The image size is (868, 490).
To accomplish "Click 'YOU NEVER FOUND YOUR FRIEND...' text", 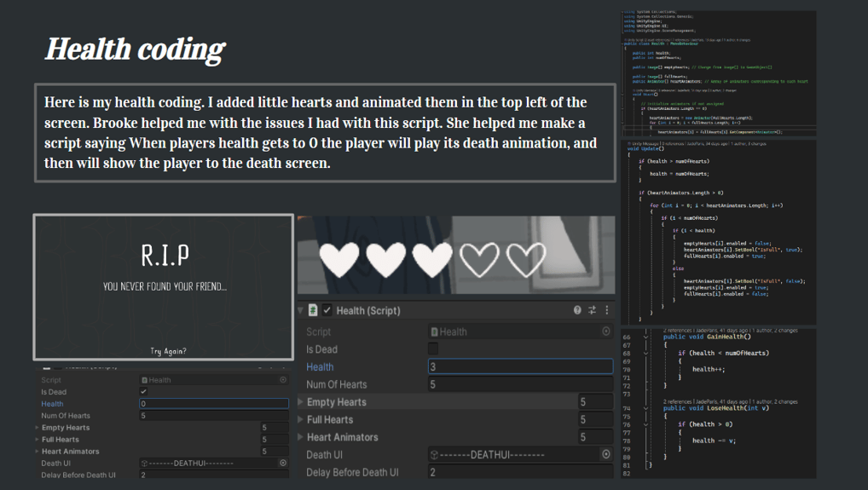I will [x=165, y=286].
